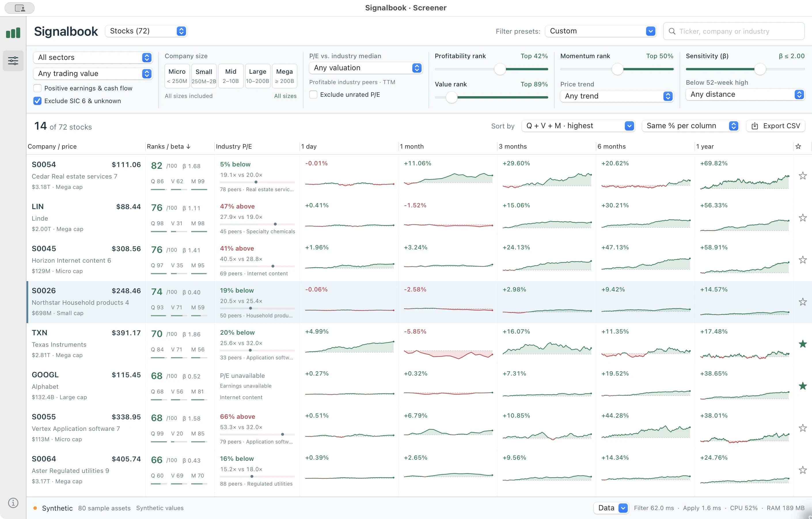The height and width of the screenshot is (519, 812).
Task: Expand the Any trading value dropdown
Action: [x=93, y=73]
